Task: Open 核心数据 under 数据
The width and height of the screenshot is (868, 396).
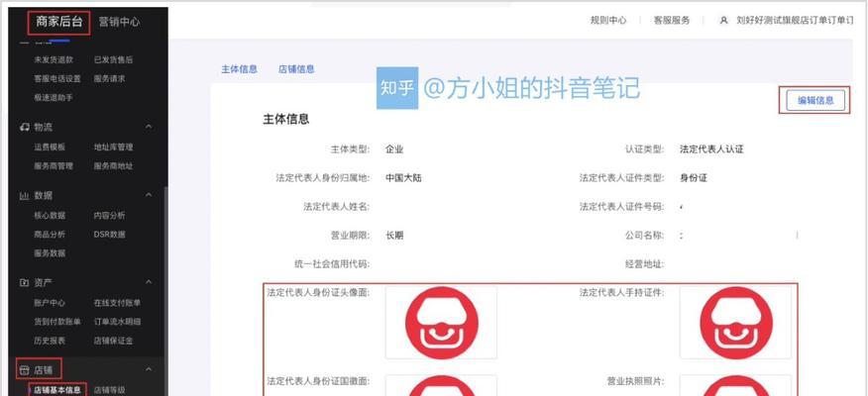Action: (x=50, y=215)
